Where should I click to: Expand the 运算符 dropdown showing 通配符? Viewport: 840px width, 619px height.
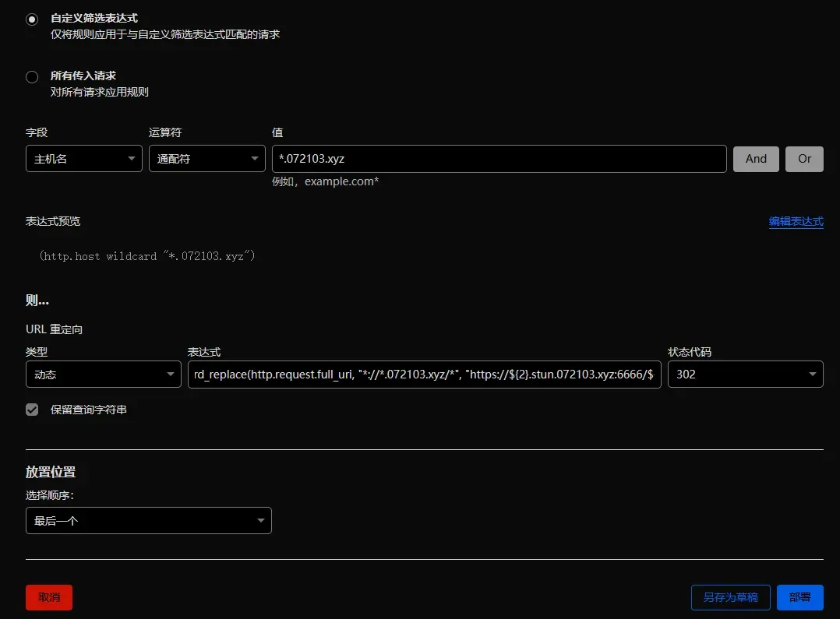(x=206, y=159)
